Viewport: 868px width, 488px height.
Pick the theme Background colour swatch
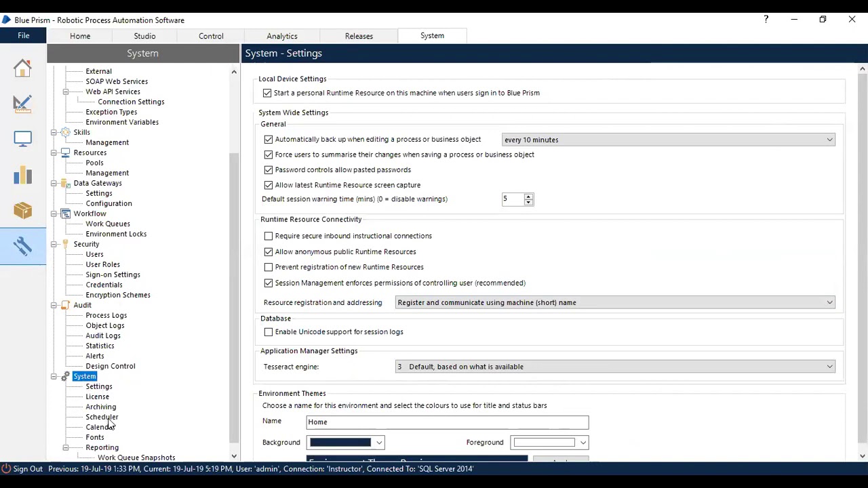pos(346,443)
